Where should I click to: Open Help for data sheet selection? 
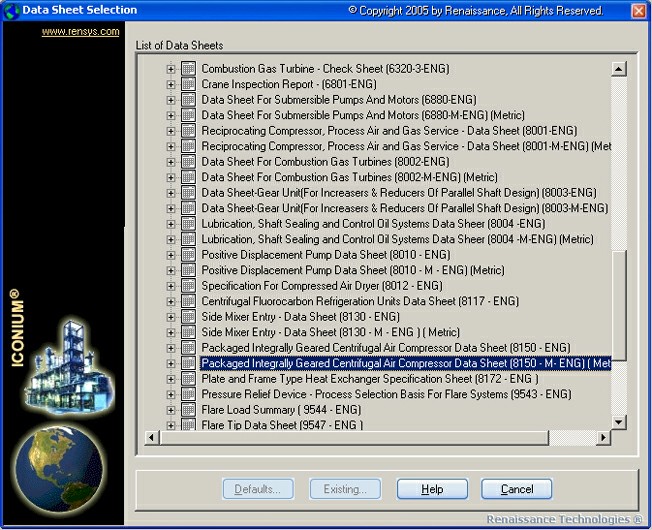pos(432,489)
